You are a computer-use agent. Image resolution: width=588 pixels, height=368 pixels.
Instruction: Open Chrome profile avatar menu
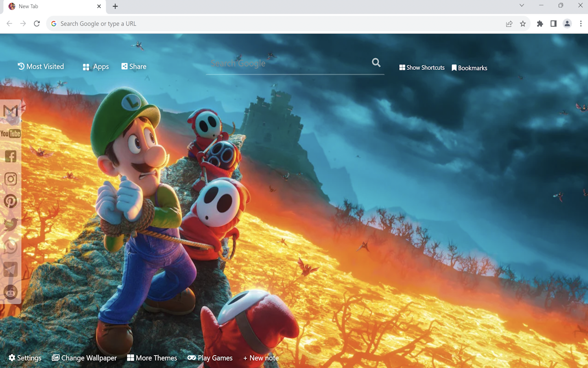(567, 24)
